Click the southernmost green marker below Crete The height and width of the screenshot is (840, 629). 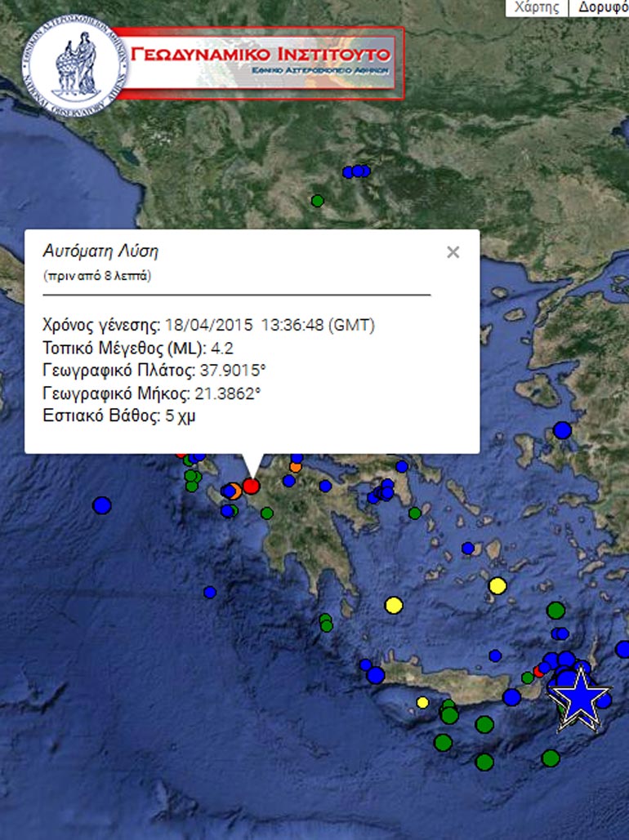484,762
